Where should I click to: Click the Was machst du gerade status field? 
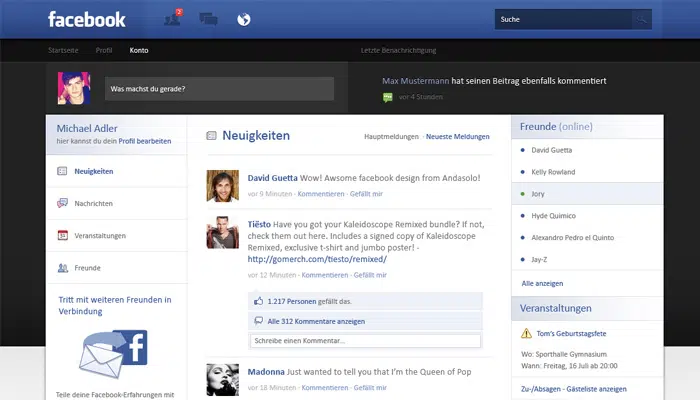point(220,88)
